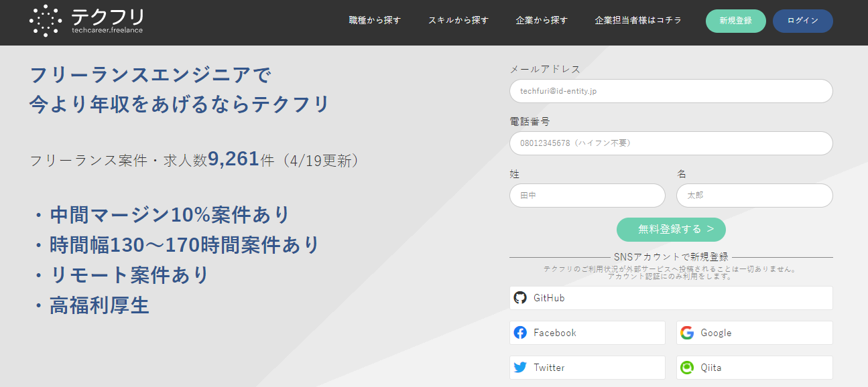Click the Twitter bird icon
868x387 pixels.
pyautogui.click(x=520, y=368)
